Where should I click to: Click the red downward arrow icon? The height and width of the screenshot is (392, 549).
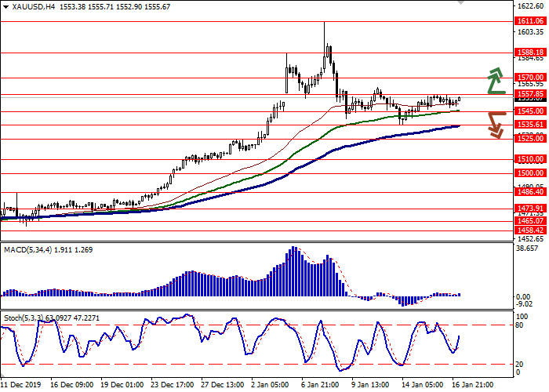point(495,125)
